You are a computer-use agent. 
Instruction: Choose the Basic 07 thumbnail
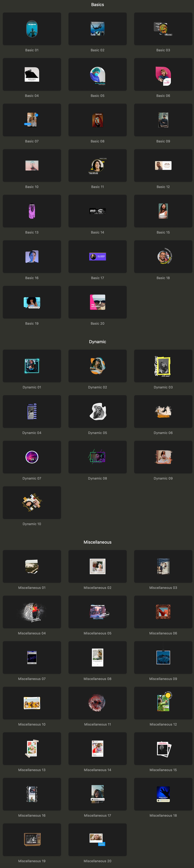point(32,120)
